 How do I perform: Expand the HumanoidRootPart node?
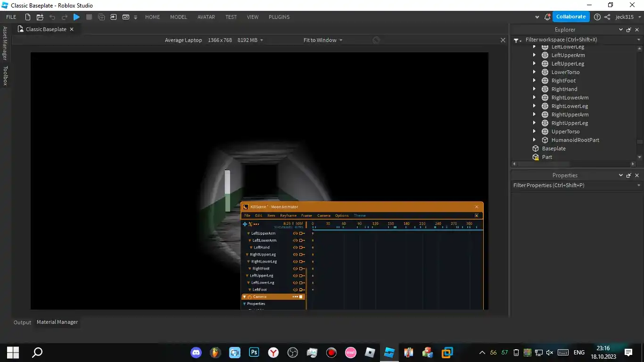(x=534, y=140)
